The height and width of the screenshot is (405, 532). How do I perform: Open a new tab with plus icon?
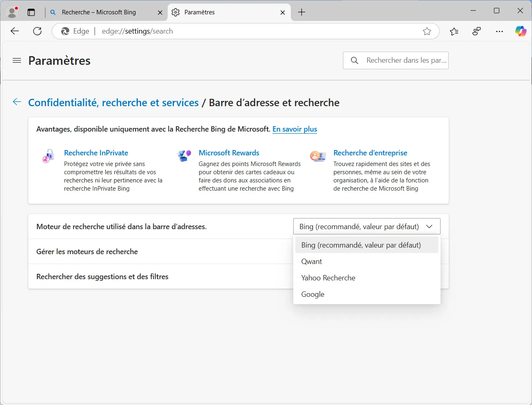click(301, 12)
